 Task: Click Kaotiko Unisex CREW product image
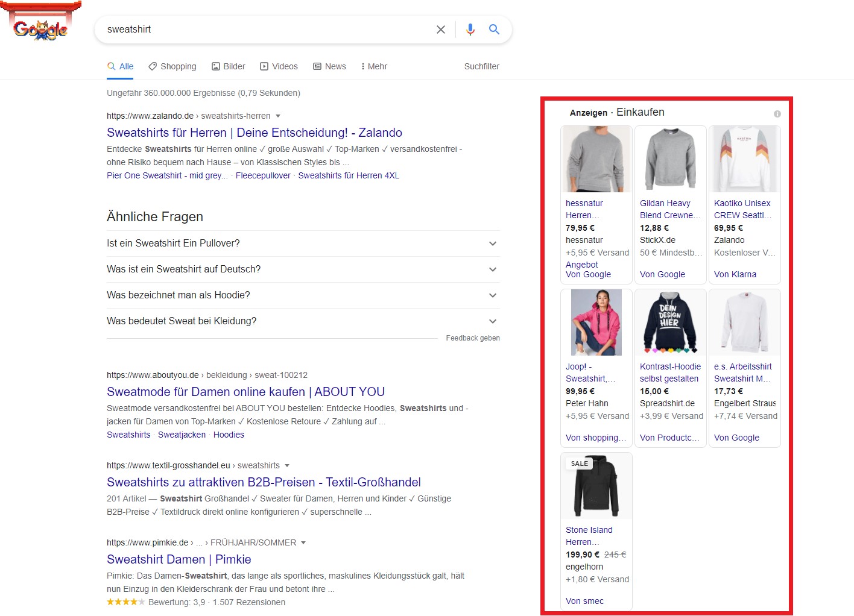745,159
